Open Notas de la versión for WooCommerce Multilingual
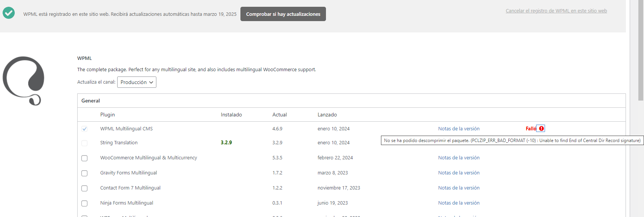This screenshot has height=217, width=644. point(459,157)
